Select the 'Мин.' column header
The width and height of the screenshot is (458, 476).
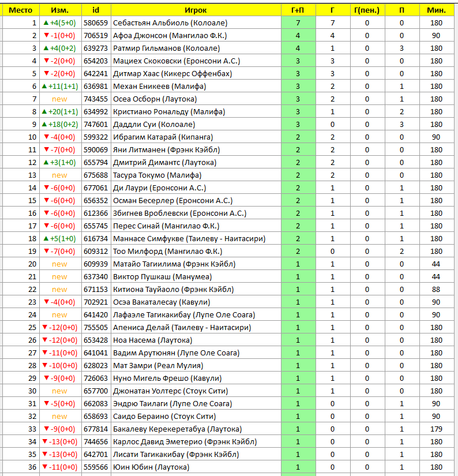437,10
